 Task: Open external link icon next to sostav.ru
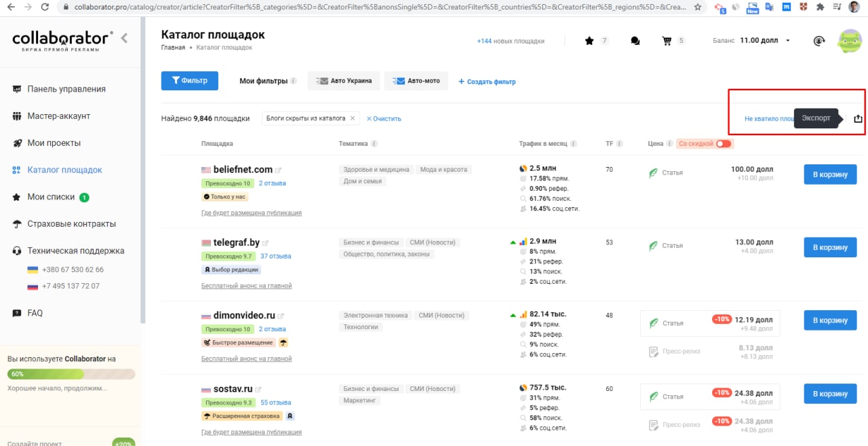pyautogui.click(x=258, y=390)
